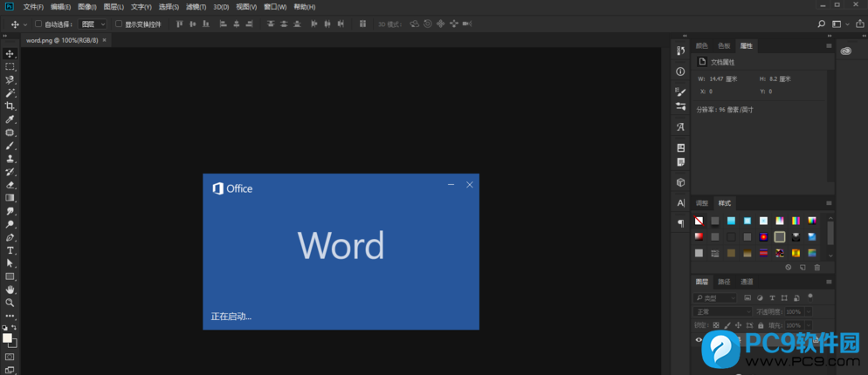Enable the 显示变换控件 checkbox
The width and height of the screenshot is (868, 375).
pyautogui.click(x=119, y=24)
